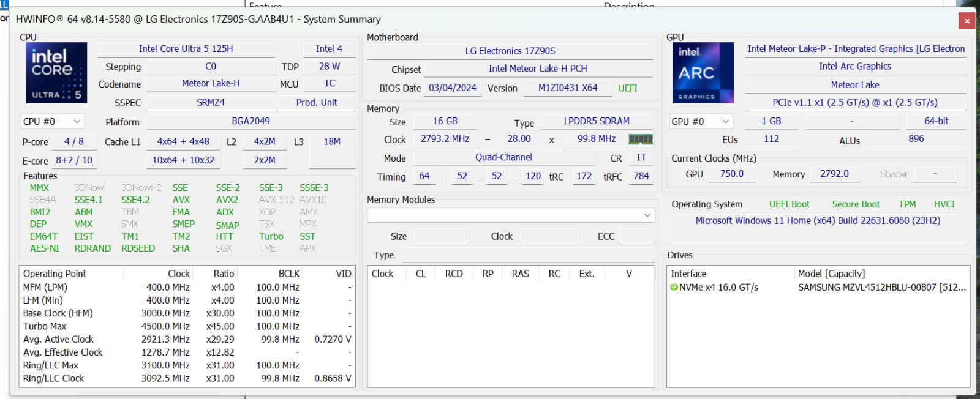Viewport: 980px width, 399px height.
Task: Click the Intel ARC Graphics logo
Action: [x=703, y=72]
